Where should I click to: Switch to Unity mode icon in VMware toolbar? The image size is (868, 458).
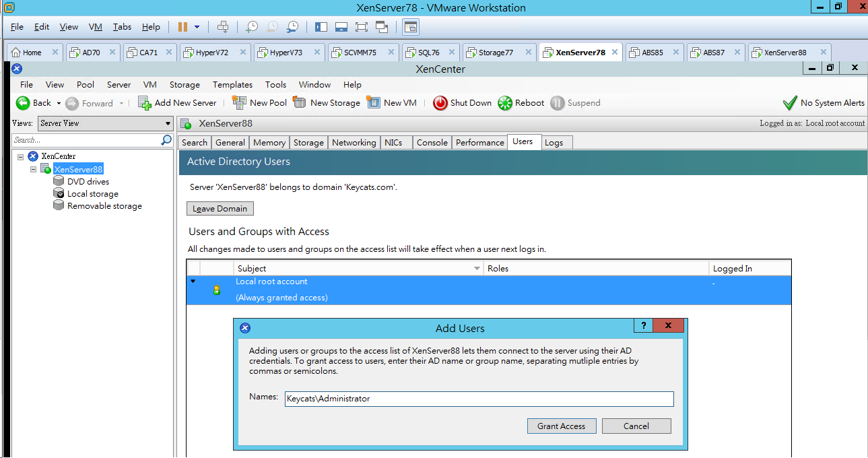(382, 27)
